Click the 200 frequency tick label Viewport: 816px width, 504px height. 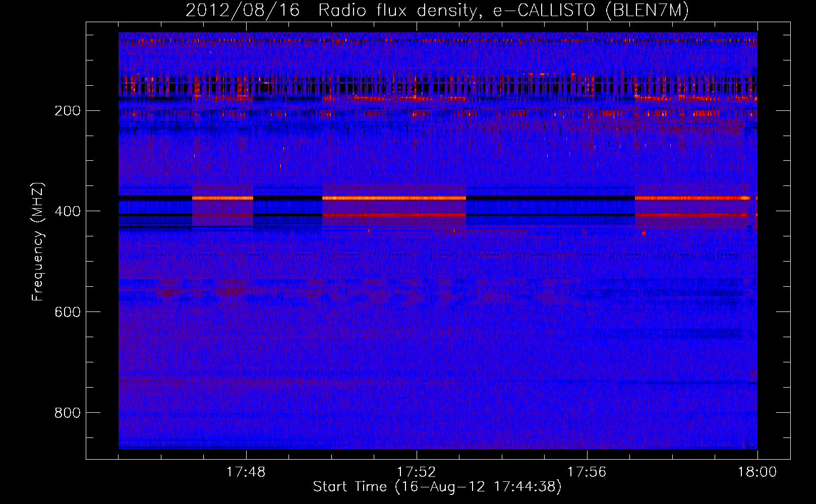[68, 111]
